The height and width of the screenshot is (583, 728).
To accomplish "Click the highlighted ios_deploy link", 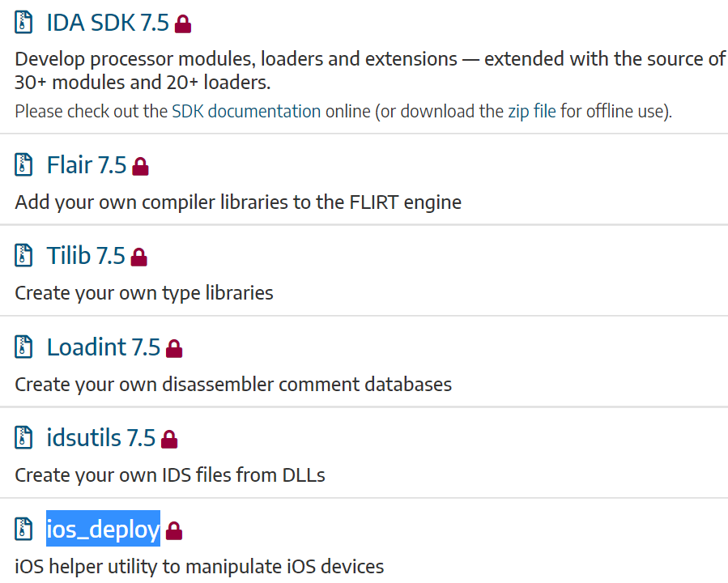I will (103, 530).
